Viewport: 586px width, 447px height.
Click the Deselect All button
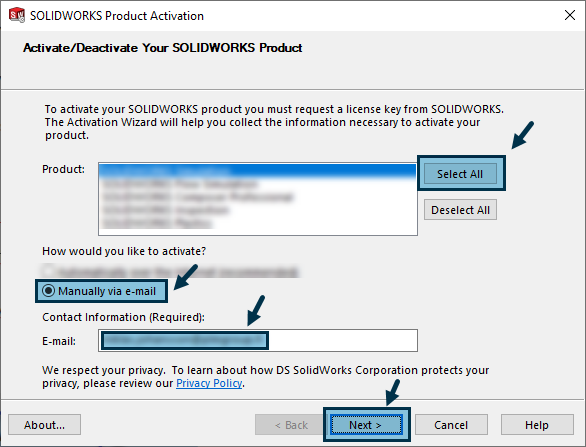tap(460, 210)
